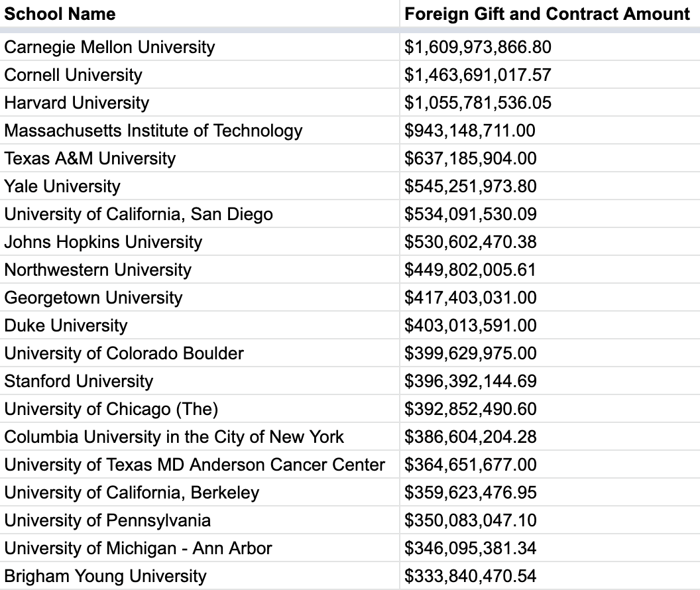Image resolution: width=700 pixels, height=590 pixels.
Task: Select the University of Colorado Boulder cell
Action: tap(124, 353)
